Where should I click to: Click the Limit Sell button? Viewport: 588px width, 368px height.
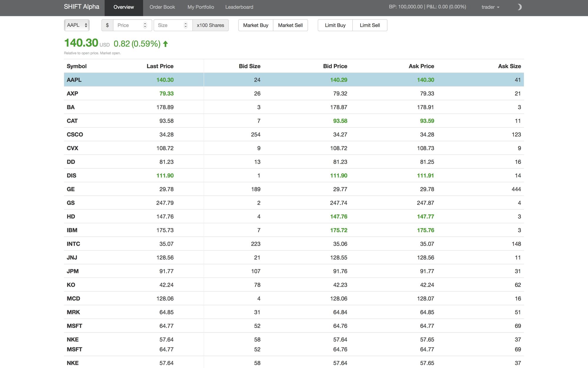point(370,25)
